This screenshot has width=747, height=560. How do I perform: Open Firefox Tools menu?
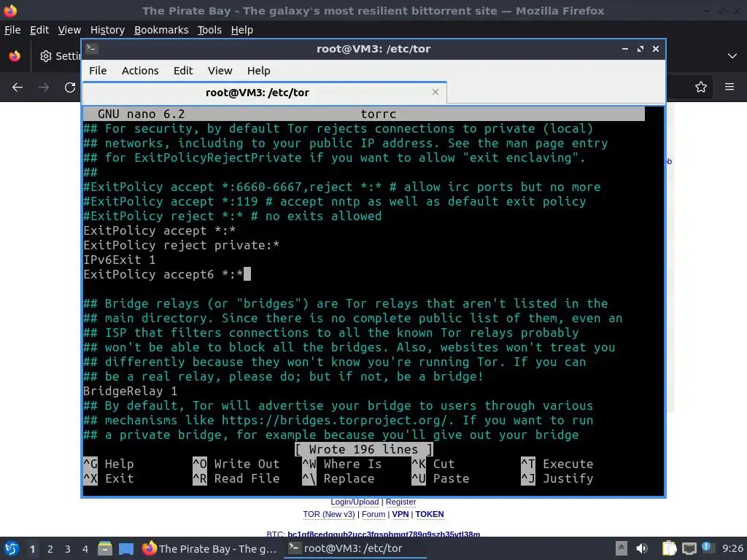click(209, 30)
